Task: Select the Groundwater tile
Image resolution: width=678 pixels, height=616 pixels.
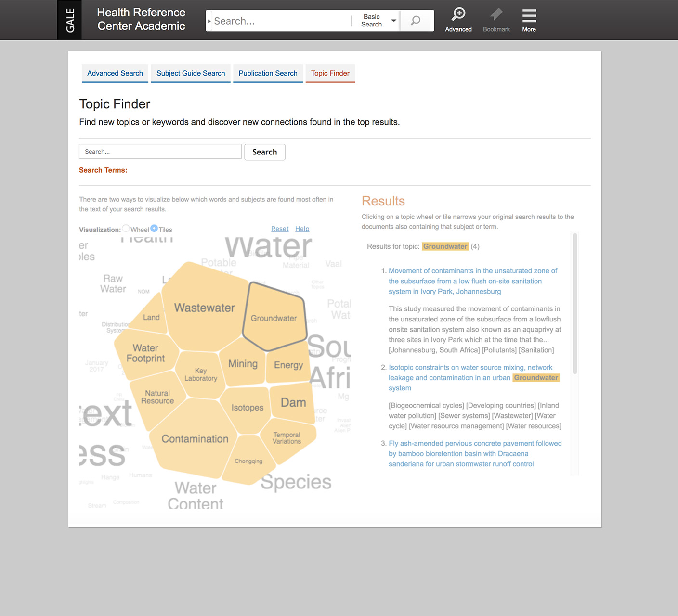Action: [x=274, y=318]
